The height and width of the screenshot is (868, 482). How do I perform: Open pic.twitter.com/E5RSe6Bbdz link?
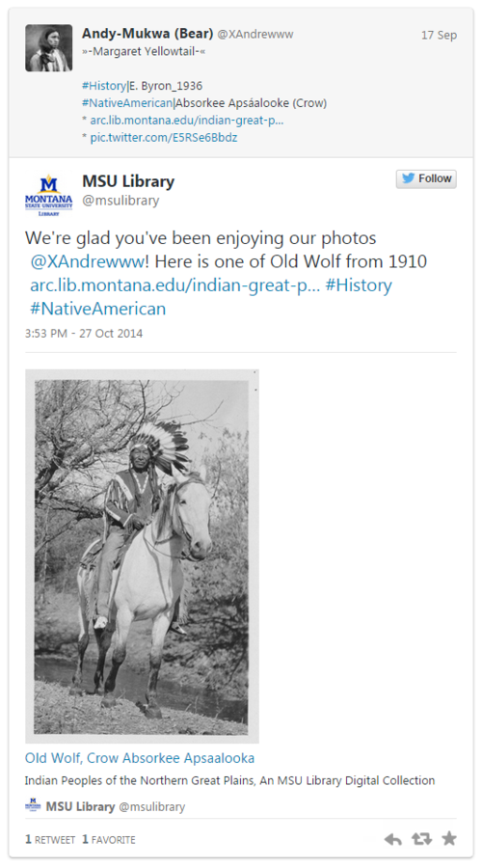tap(163, 137)
